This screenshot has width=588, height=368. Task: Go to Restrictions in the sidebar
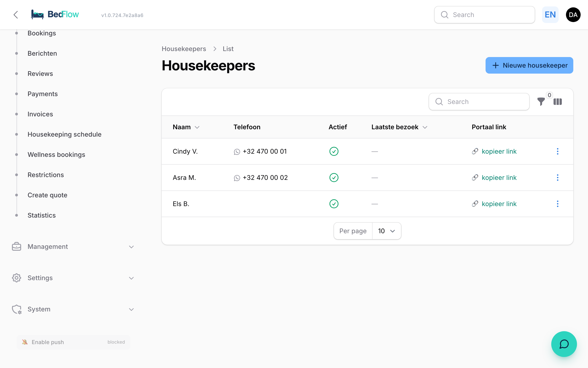[46, 175]
